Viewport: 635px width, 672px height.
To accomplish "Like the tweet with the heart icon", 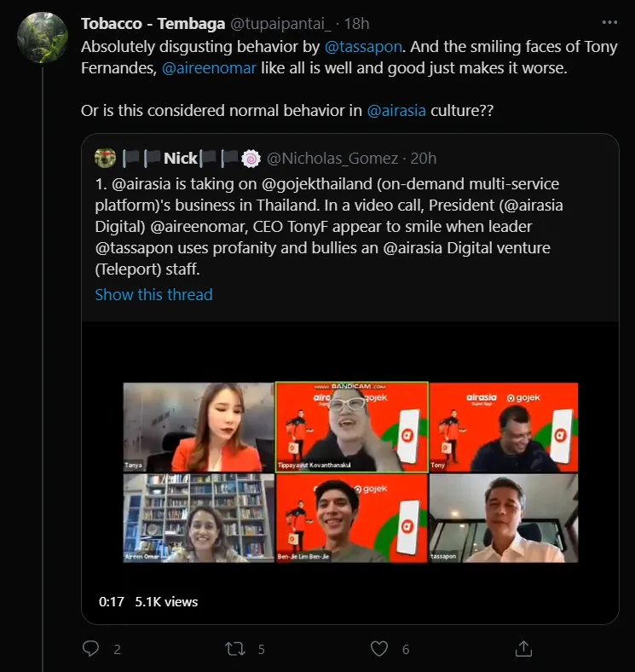I will coord(379,649).
